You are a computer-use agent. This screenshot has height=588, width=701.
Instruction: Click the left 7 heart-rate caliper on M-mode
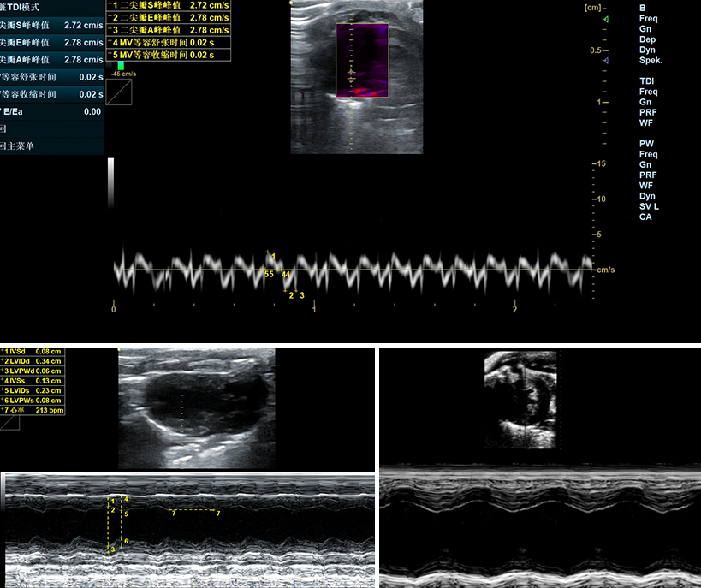(x=174, y=514)
